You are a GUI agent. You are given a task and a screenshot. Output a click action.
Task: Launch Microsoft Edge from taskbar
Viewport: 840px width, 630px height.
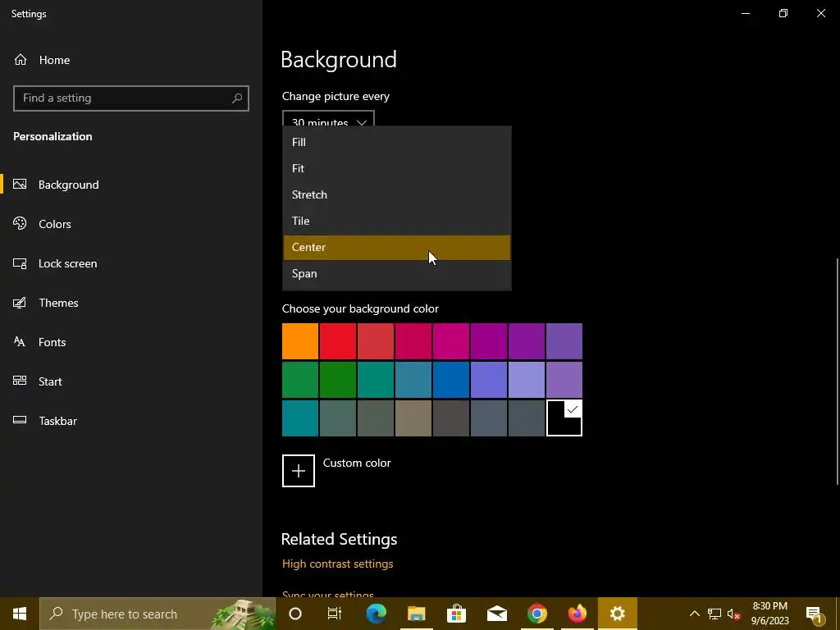pyautogui.click(x=376, y=614)
